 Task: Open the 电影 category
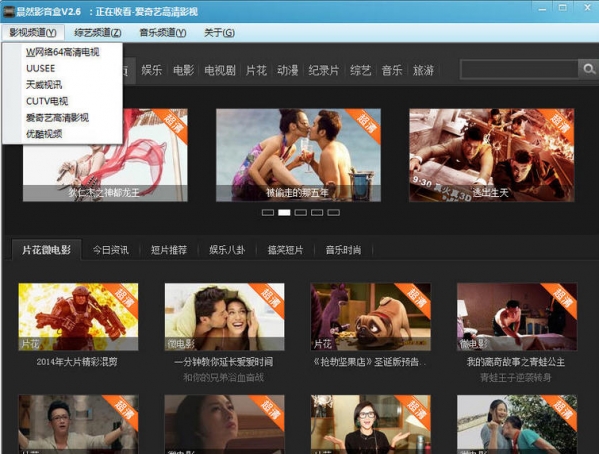[183, 70]
